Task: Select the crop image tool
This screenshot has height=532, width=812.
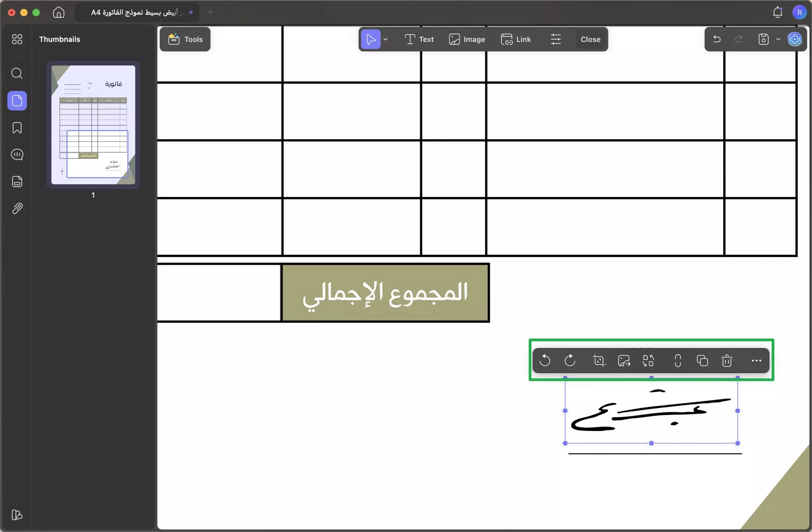Action: [x=599, y=361]
